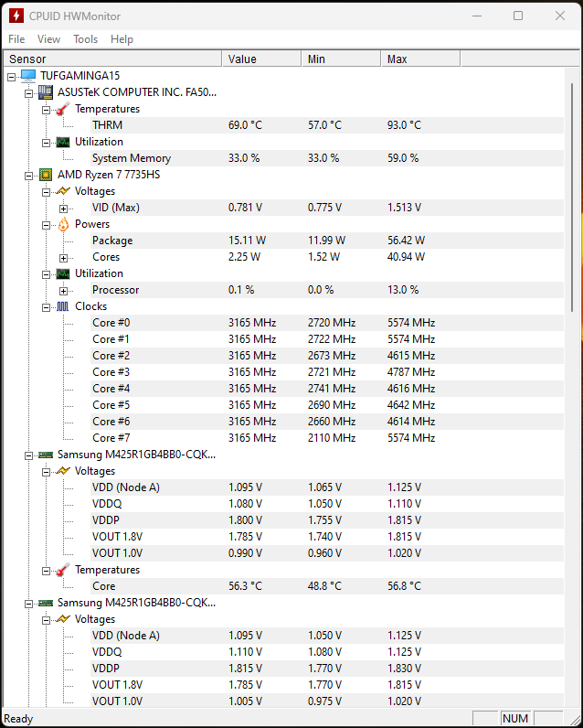Click the motherboard Utilization graph icon
The image size is (583, 728).
point(63,142)
